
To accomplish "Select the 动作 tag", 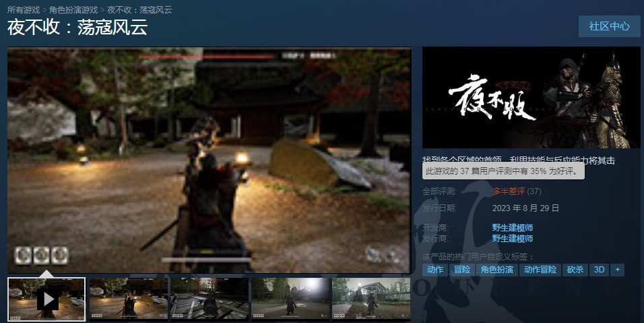I will pyautogui.click(x=435, y=270).
